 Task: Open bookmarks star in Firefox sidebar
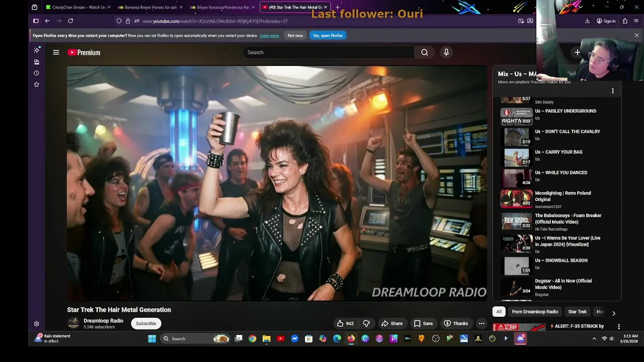pos(36,84)
